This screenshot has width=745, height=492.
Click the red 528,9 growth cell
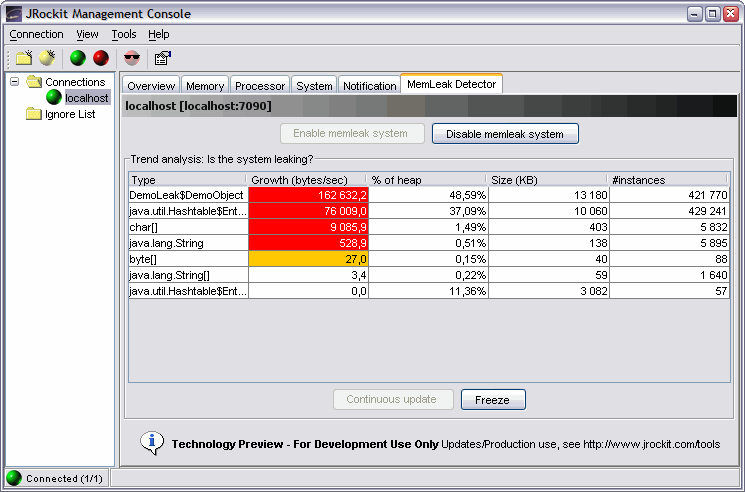308,243
